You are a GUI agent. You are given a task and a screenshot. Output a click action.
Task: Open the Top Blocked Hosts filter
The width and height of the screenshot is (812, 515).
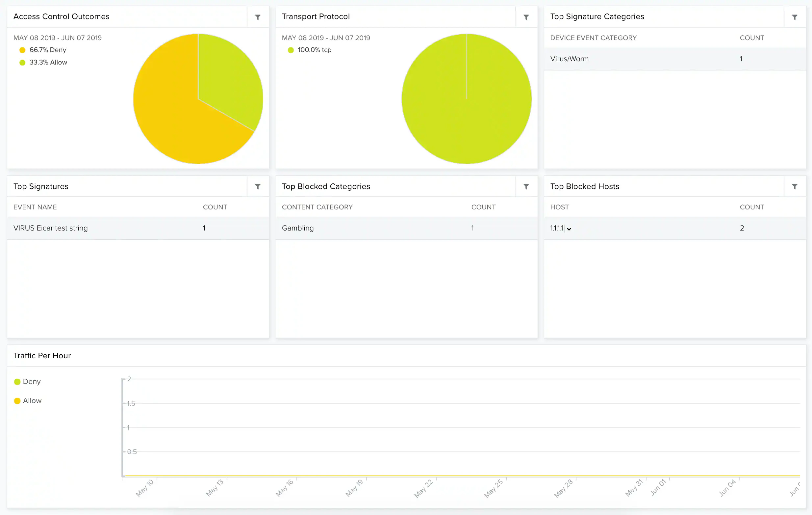tap(795, 186)
